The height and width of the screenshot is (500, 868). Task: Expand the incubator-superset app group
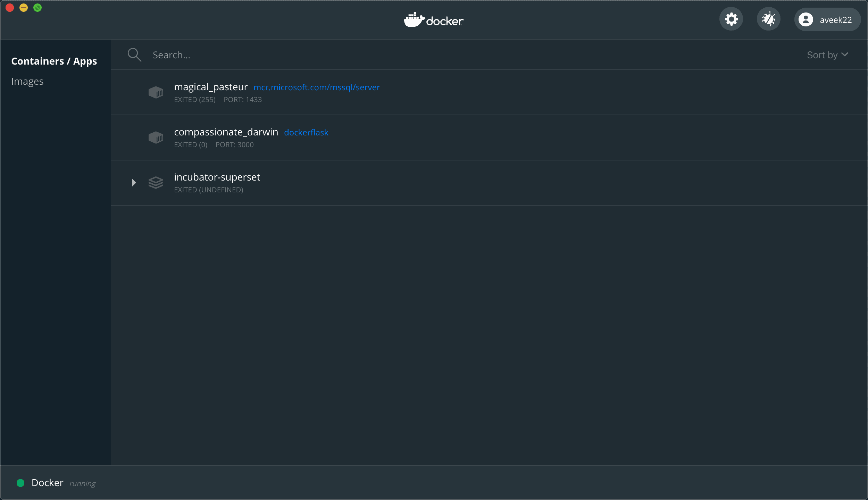tap(134, 183)
